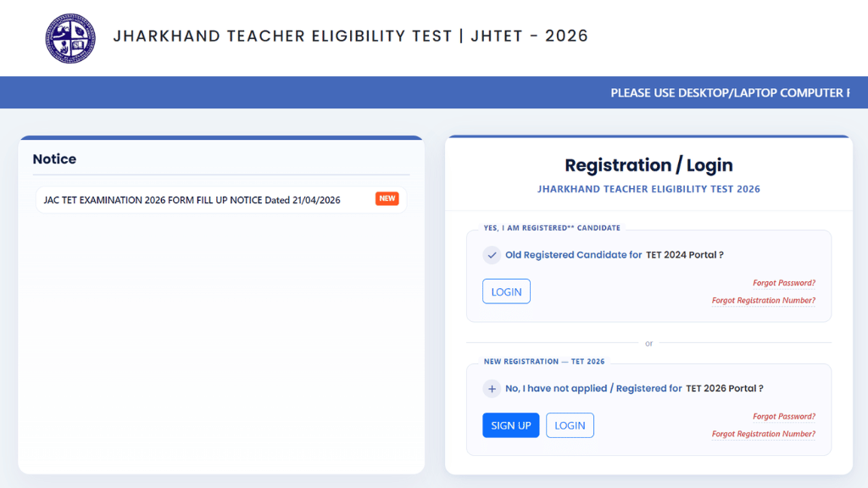Click the YES I AM REGISTERED label
Viewport: 868px width, 488px height.
pos(551,228)
